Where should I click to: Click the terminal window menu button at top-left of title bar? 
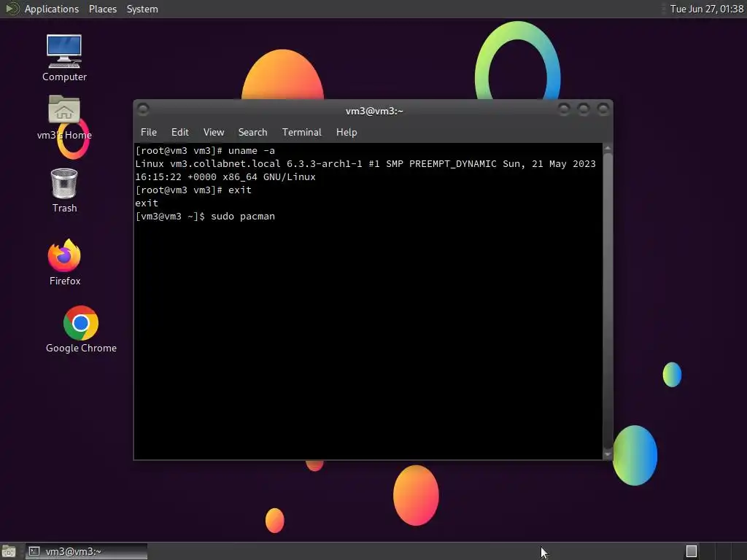(x=143, y=109)
